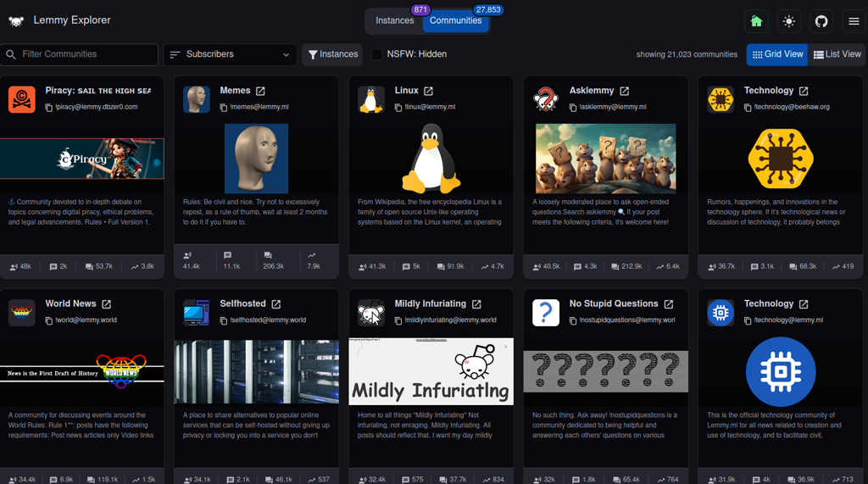Click the Mildly Infuriating banner image
The image size is (868, 484).
431,371
